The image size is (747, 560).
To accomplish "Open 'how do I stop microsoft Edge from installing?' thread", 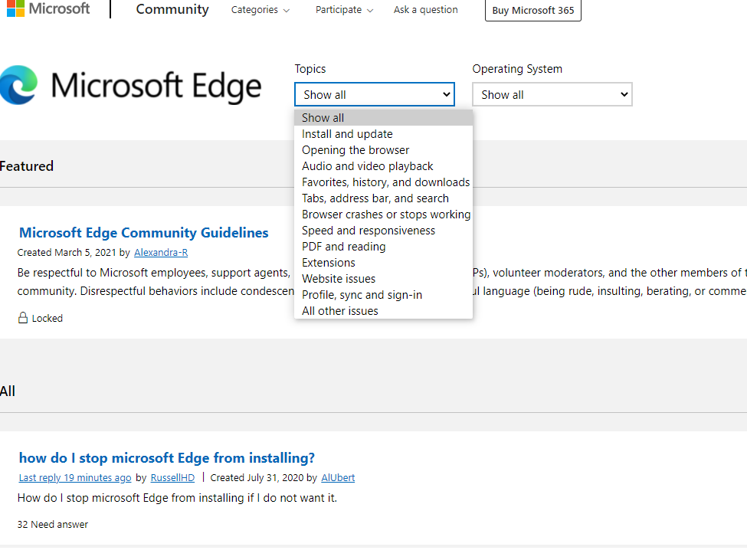I will click(167, 457).
